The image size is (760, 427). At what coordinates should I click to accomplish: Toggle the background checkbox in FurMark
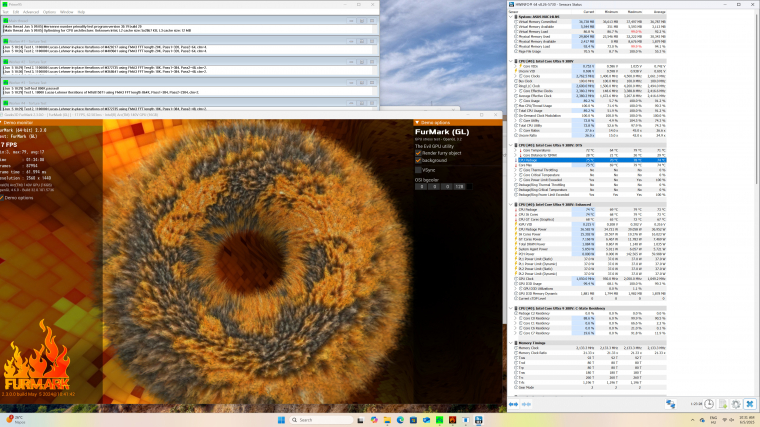tap(418, 160)
